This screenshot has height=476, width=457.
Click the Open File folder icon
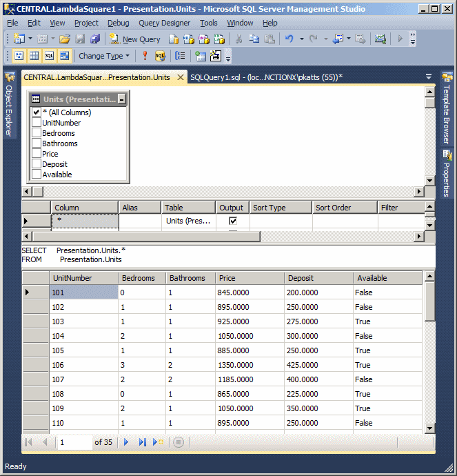point(65,39)
